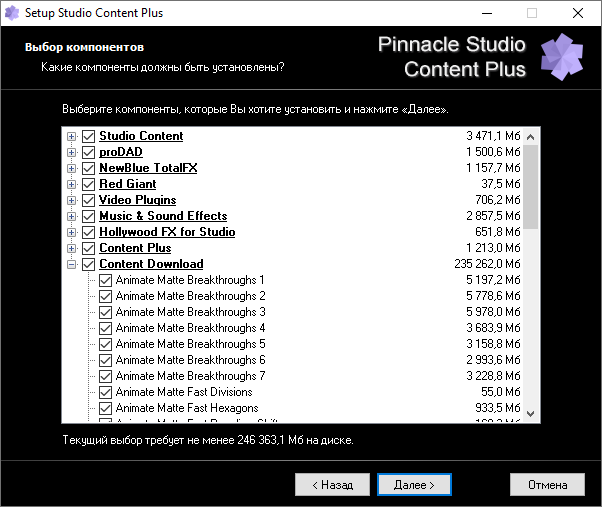Click the list scroll down arrow
The image size is (602, 507).
pos(531,414)
